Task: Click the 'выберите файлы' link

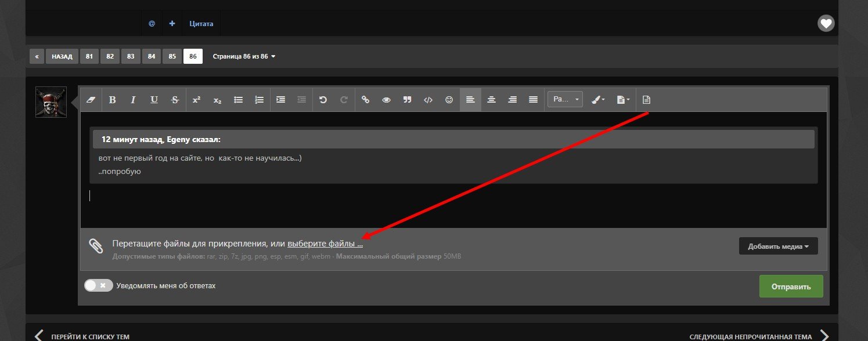Action: [325, 244]
